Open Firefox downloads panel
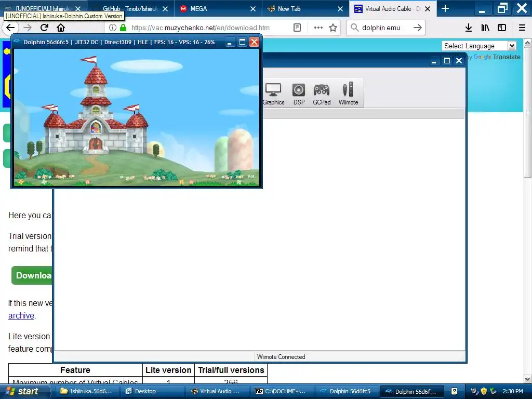The width and height of the screenshot is (532, 399). pos(469,28)
